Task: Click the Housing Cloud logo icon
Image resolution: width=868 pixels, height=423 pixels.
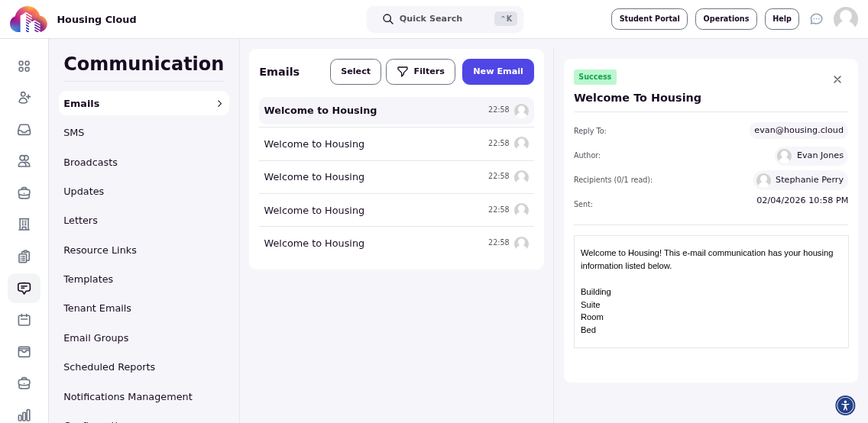Action: tap(28, 19)
